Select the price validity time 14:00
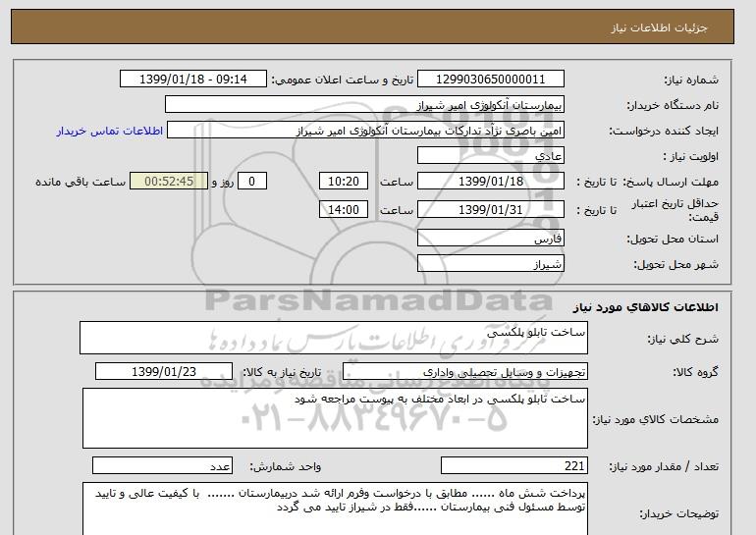 pos(344,209)
